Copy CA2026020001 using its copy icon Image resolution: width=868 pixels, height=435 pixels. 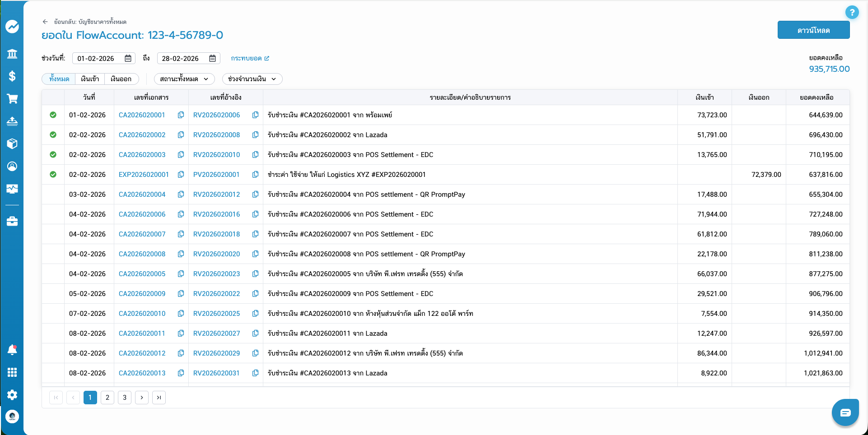(x=181, y=115)
